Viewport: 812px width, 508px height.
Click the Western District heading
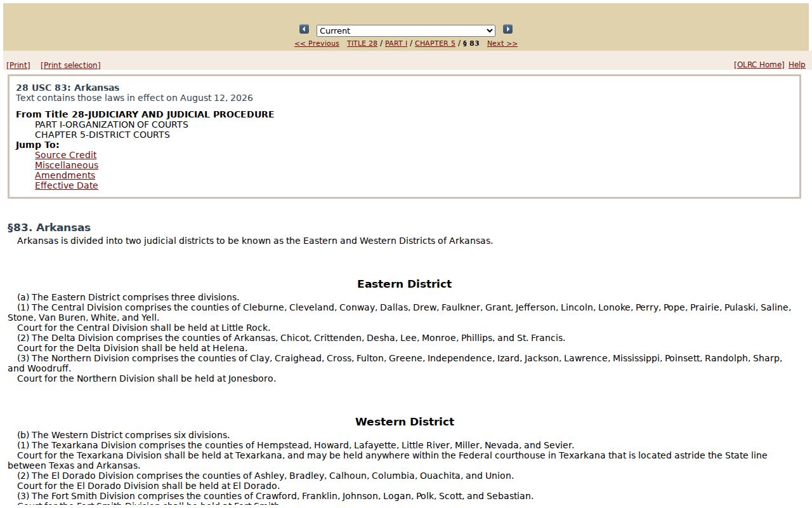pos(404,422)
